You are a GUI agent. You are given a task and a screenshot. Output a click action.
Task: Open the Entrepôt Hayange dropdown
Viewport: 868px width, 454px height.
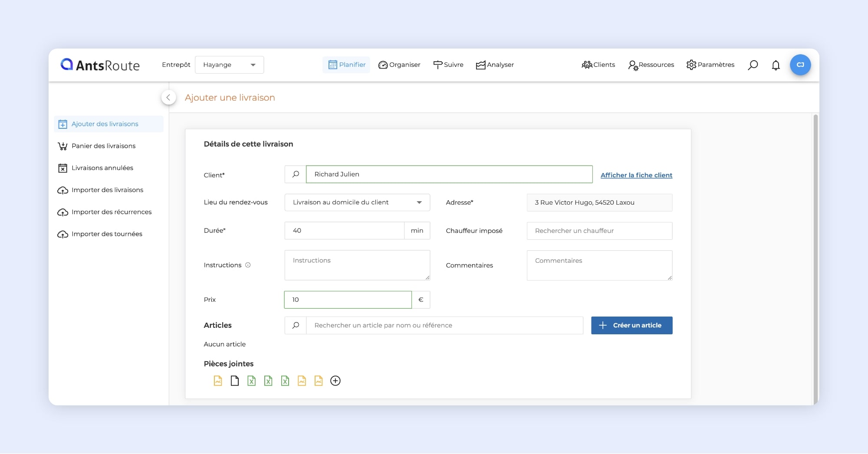pos(229,65)
